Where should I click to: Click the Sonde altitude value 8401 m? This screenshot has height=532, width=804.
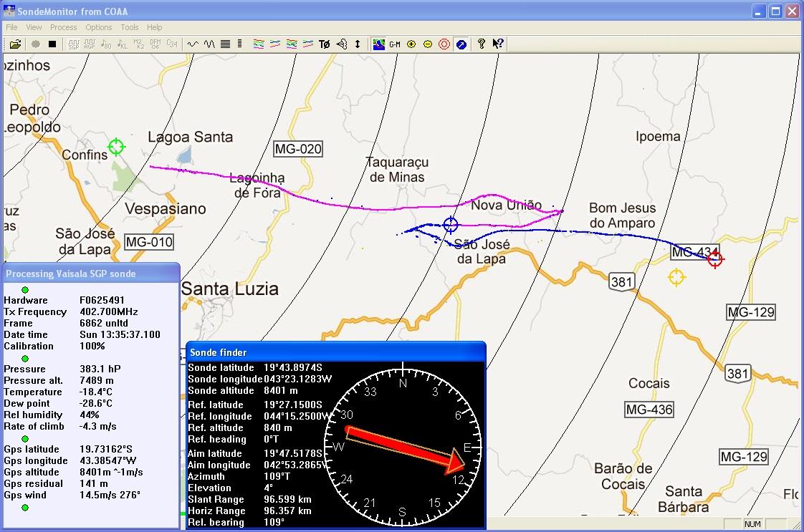tap(280, 390)
